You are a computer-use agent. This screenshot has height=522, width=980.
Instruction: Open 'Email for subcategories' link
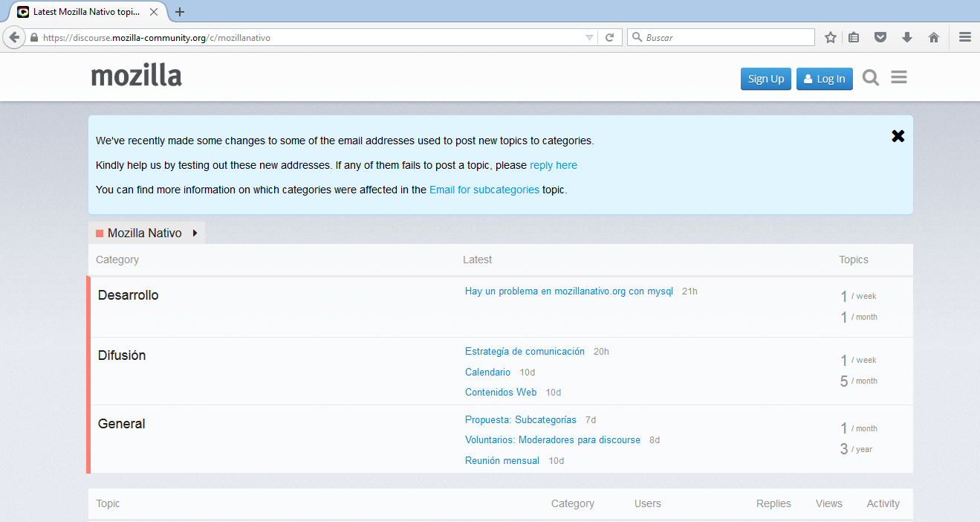pos(484,190)
